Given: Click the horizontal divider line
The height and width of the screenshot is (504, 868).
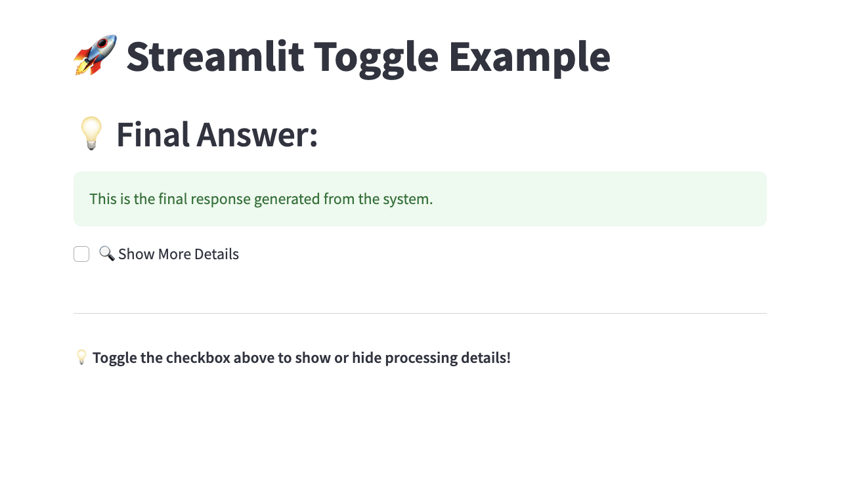Looking at the screenshot, I should click(x=420, y=313).
